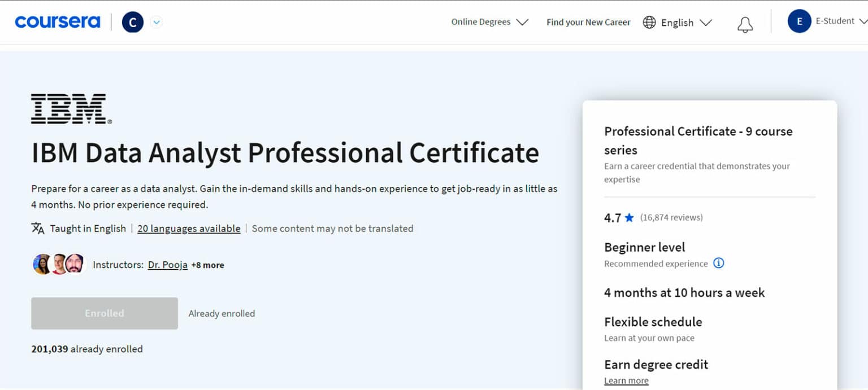Click the Professional Certificate - 9 course series heading

coord(698,141)
